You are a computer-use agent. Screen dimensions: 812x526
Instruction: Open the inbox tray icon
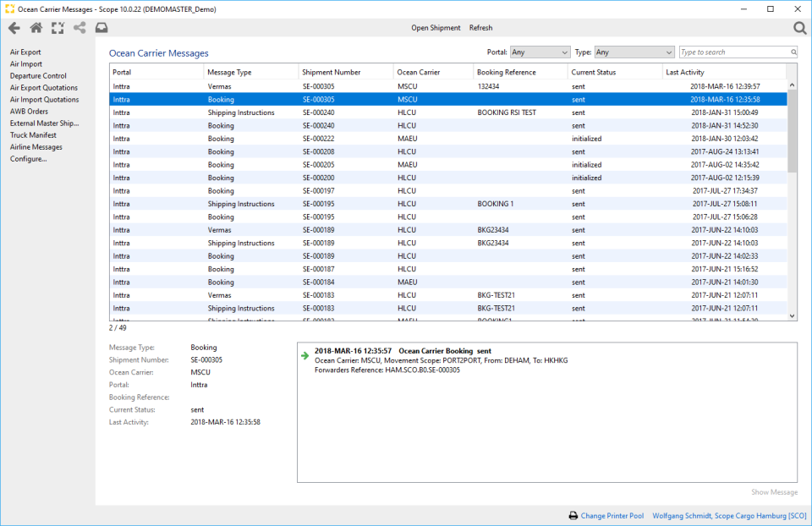(x=101, y=28)
